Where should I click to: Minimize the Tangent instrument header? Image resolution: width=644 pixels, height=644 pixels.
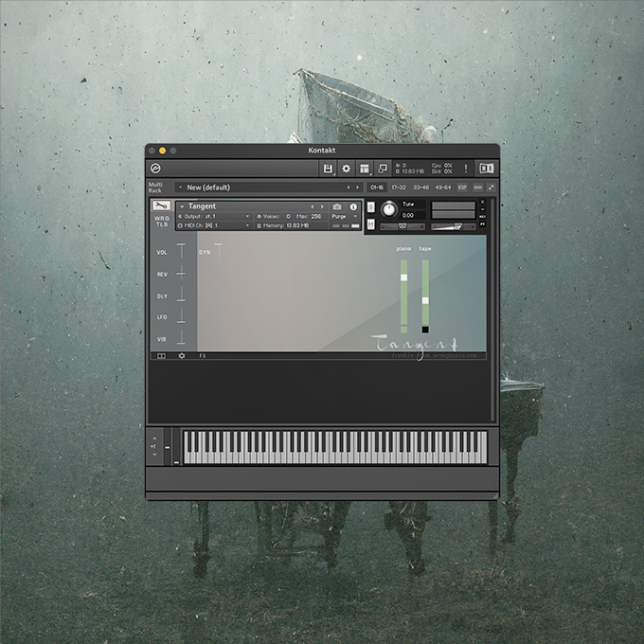pyautogui.click(x=483, y=209)
